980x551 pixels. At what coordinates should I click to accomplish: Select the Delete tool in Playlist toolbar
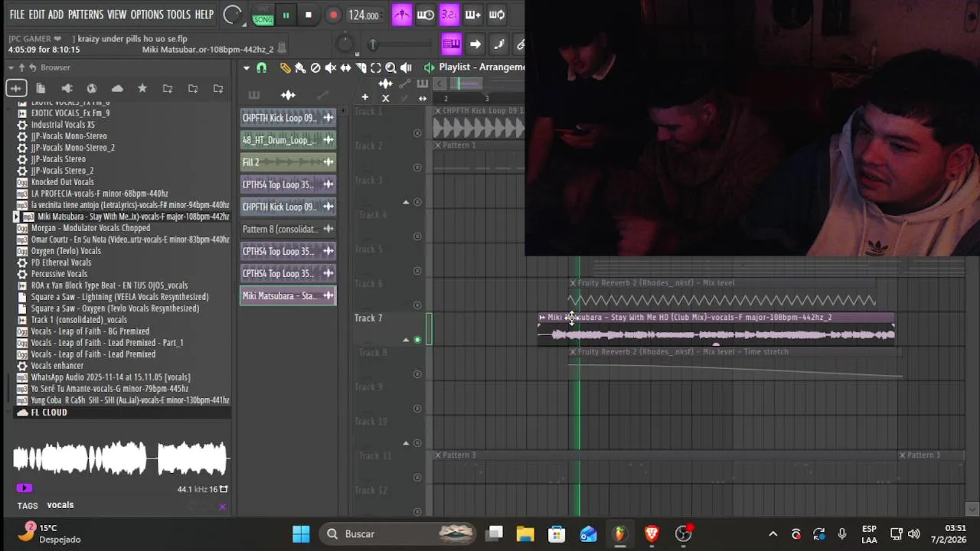tap(315, 67)
